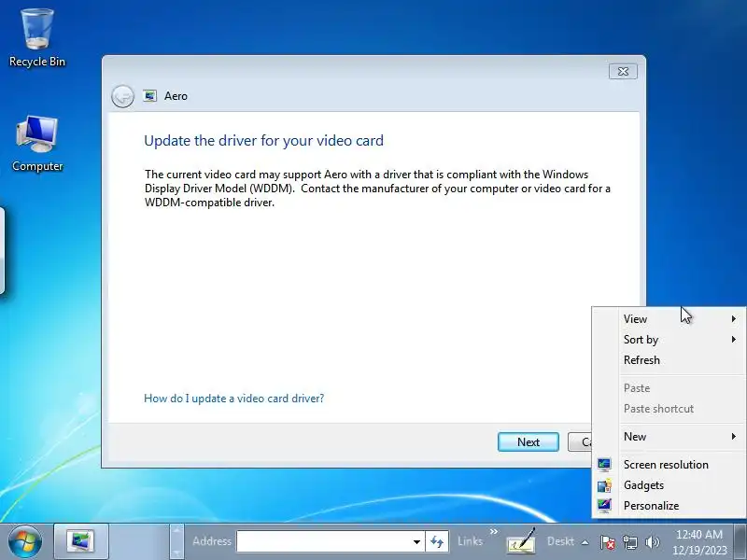The image size is (747, 560).
Task: Open the Tablet PC Input Panel icon
Action: 521,541
